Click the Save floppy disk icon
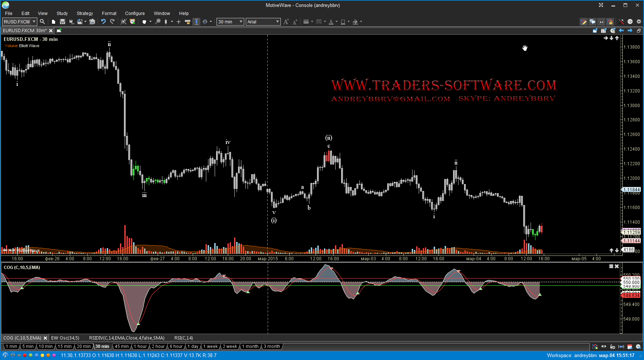644x360 pixels. pyautogui.click(x=63, y=22)
